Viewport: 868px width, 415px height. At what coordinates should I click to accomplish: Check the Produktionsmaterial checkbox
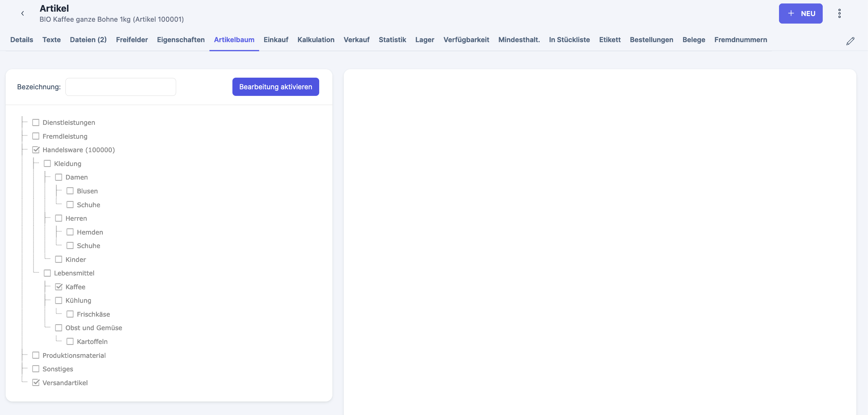[36, 355]
